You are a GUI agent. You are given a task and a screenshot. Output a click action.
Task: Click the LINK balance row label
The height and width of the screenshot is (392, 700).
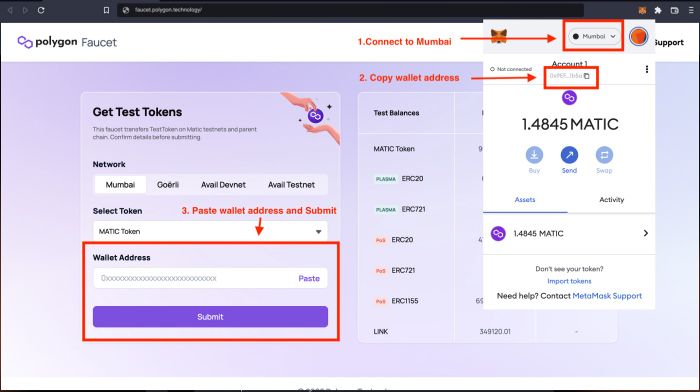coord(380,331)
